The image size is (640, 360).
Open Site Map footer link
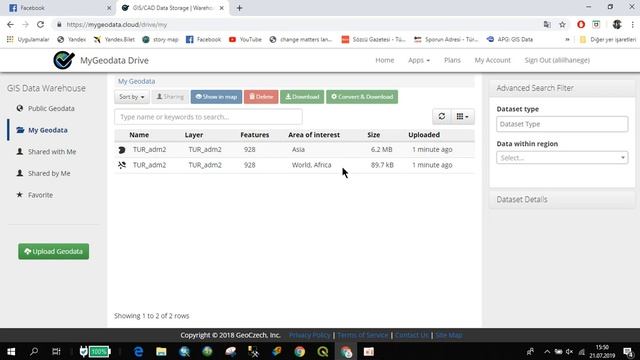(449, 335)
